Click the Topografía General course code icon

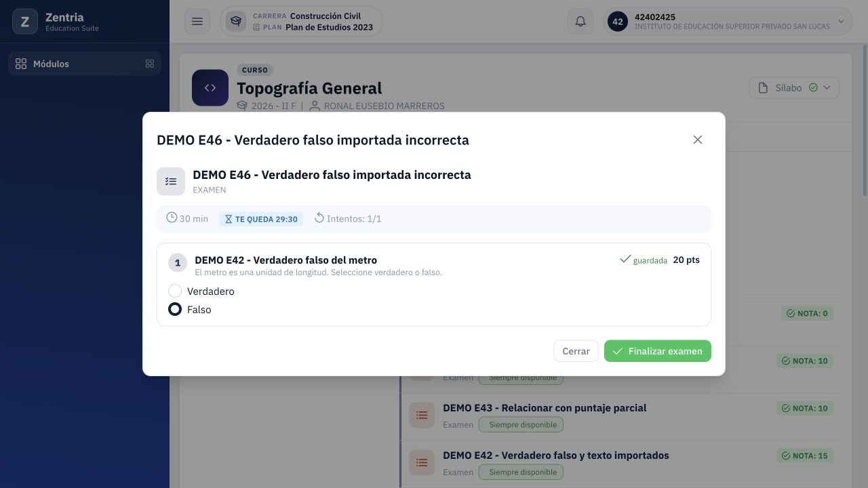(x=210, y=88)
